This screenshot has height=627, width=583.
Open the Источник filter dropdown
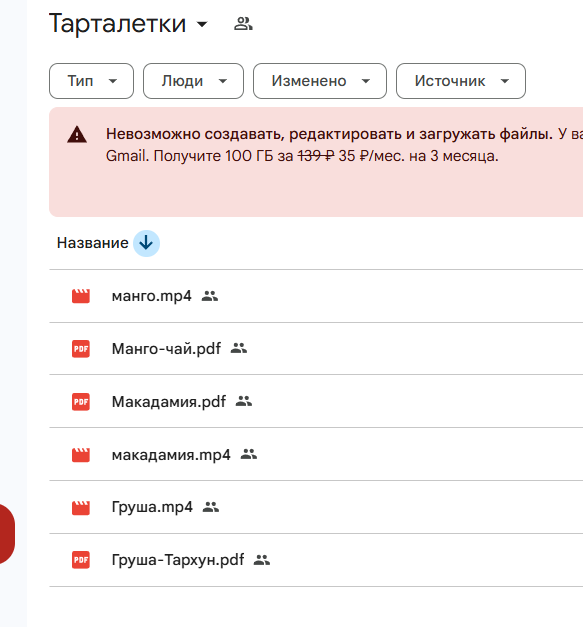point(461,81)
